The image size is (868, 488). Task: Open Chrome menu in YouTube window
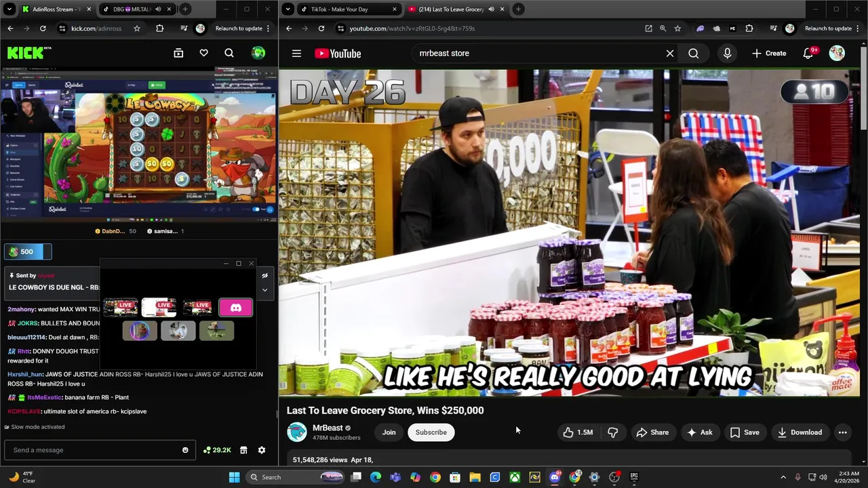coord(857,28)
